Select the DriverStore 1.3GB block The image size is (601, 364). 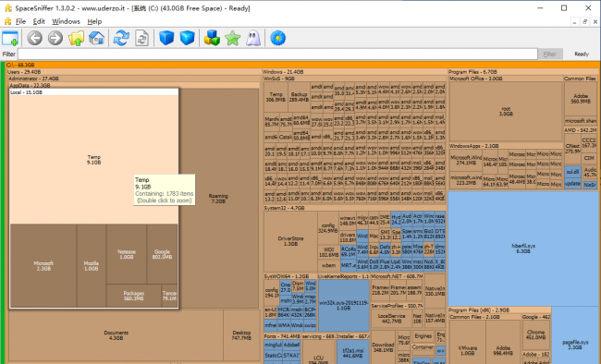[x=290, y=241]
